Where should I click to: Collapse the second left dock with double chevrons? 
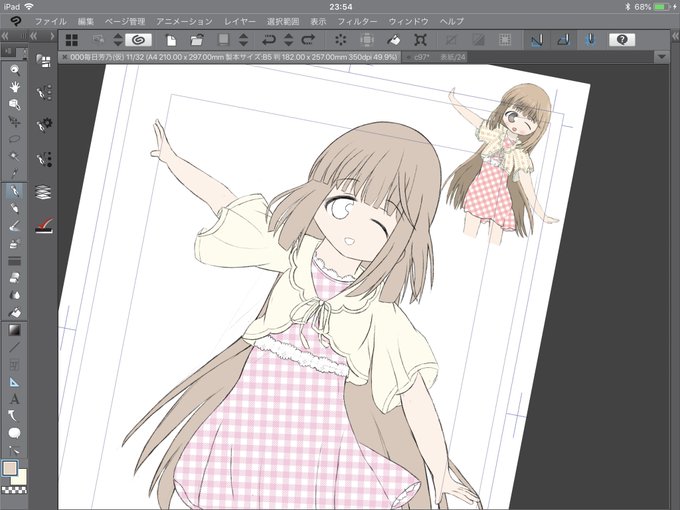[x=34, y=36]
